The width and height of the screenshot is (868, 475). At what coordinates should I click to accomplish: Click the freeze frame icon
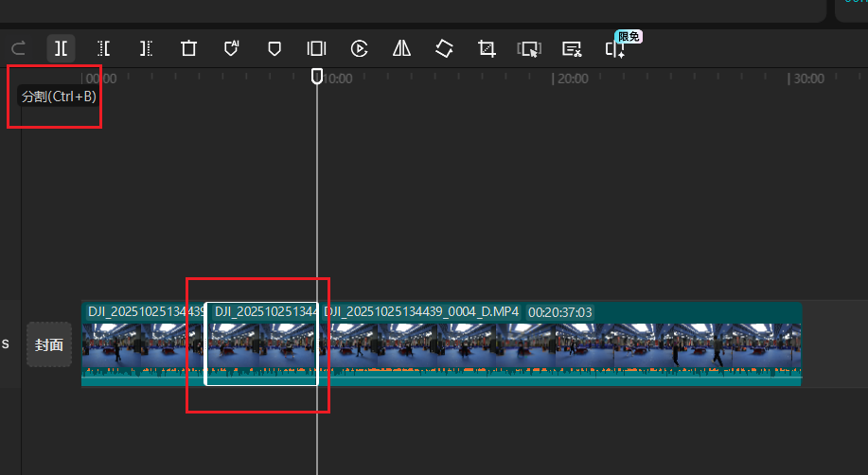pyautogui.click(x=316, y=48)
